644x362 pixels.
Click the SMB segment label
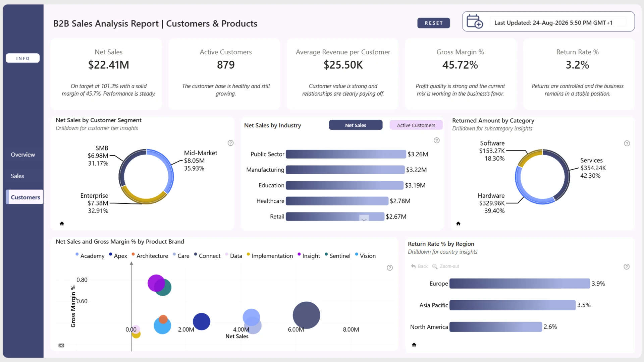point(98,156)
